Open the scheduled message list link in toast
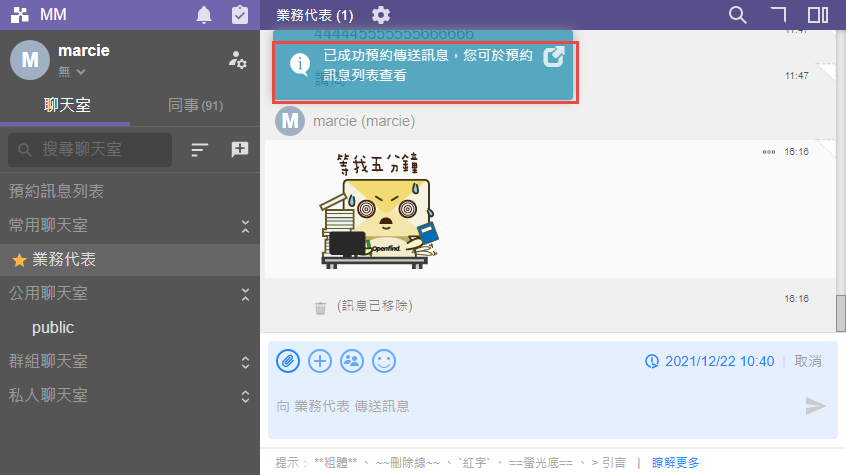This screenshot has height=475, width=846. pyautogui.click(x=554, y=57)
